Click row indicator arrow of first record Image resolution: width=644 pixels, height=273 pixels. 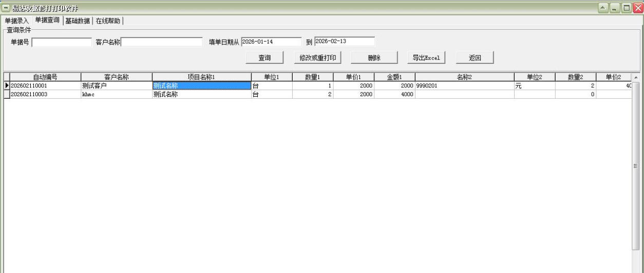click(x=7, y=86)
